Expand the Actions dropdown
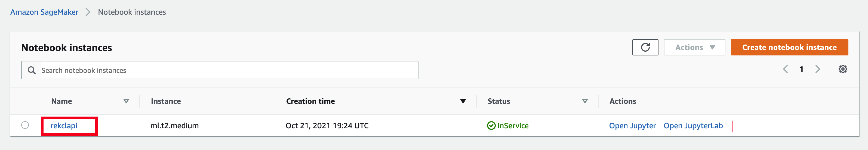The image size is (868, 150). point(694,48)
